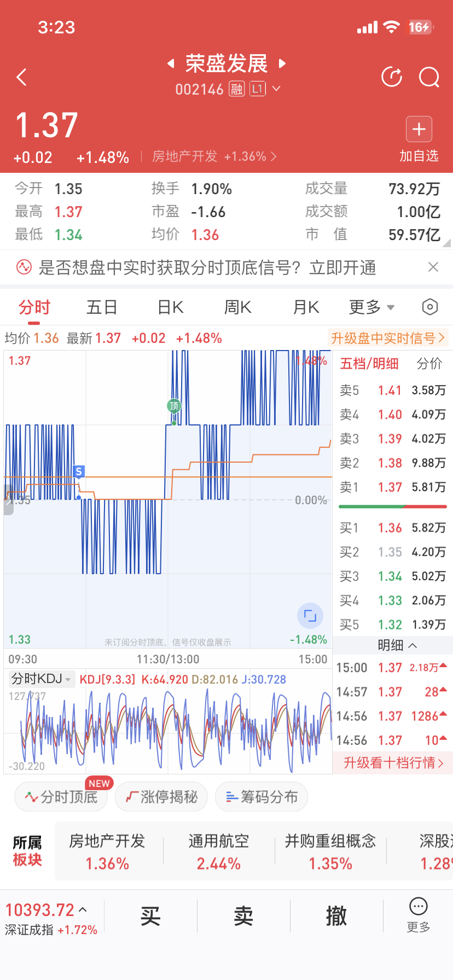Open the 更多 chart period dropdown
This screenshot has height=980, width=453.
[x=372, y=307]
